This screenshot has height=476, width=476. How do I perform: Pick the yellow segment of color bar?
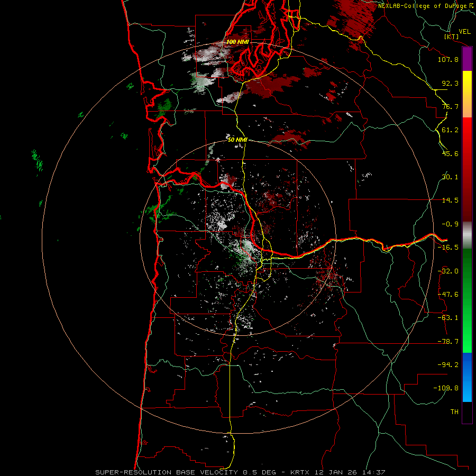[x=467, y=84]
